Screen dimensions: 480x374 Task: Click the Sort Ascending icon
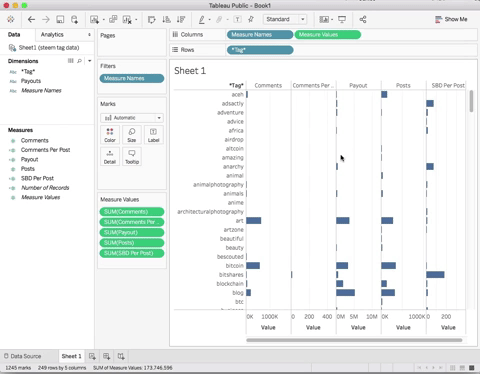[166, 19]
